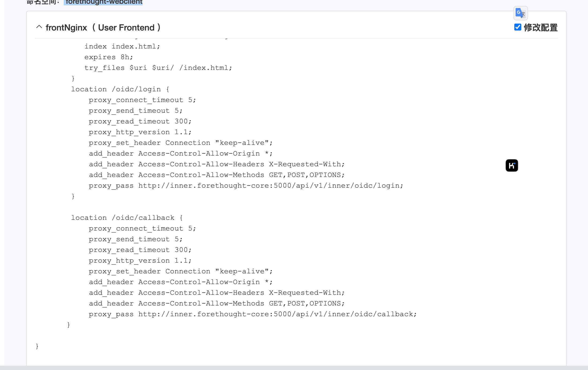The image size is (588, 370).
Task: Place cursor on the 'expires 8h;' line
Action: (109, 57)
